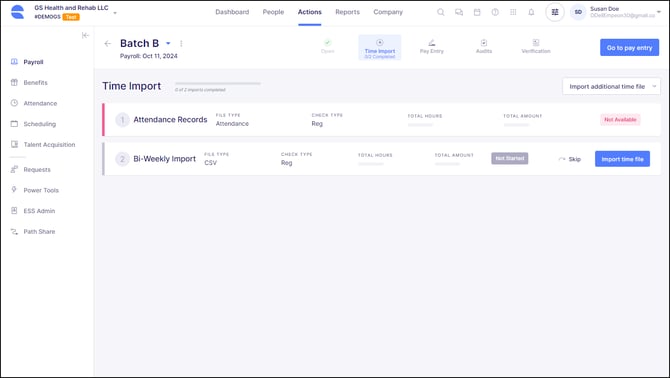Select the Pay Entry step
670x378 pixels.
[432, 47]
